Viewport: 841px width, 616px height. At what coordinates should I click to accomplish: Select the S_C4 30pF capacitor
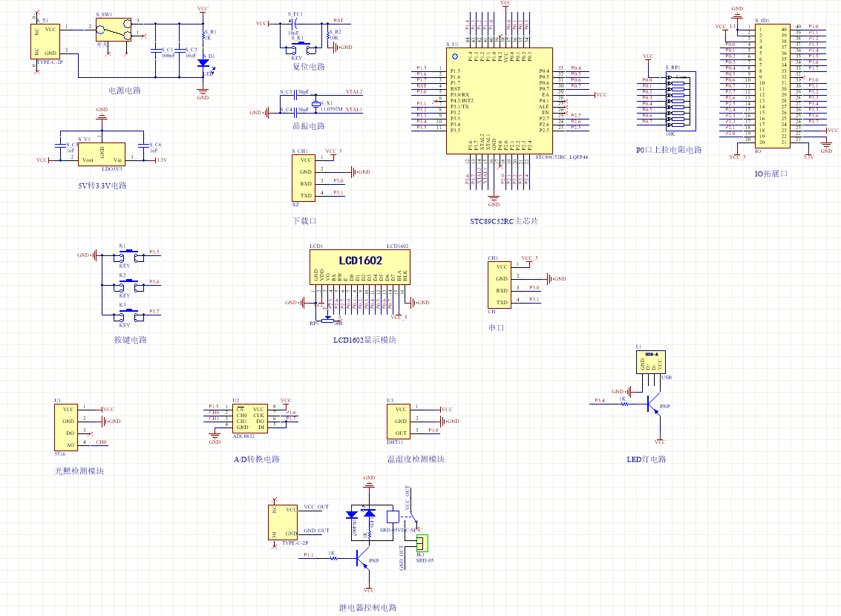click(x=295, y=112)
